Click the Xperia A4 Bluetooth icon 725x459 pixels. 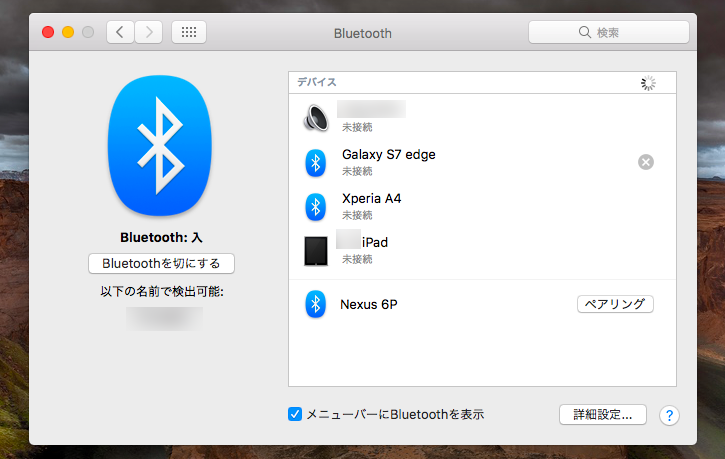pyautogui.click(x=315, y=206)
